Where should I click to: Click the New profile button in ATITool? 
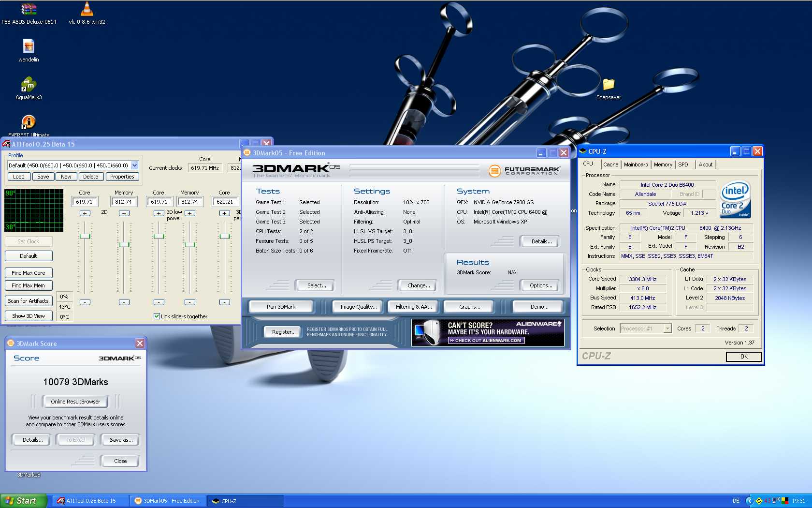pos(66,177)
